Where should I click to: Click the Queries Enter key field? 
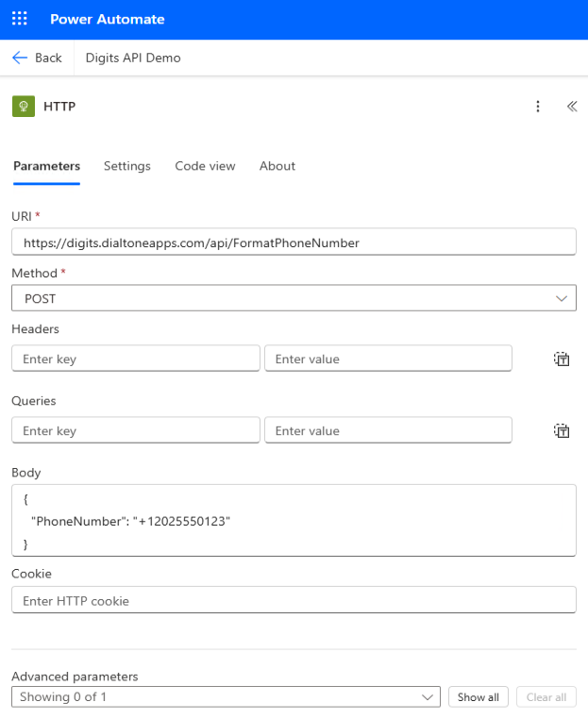(x=136, y=430)
